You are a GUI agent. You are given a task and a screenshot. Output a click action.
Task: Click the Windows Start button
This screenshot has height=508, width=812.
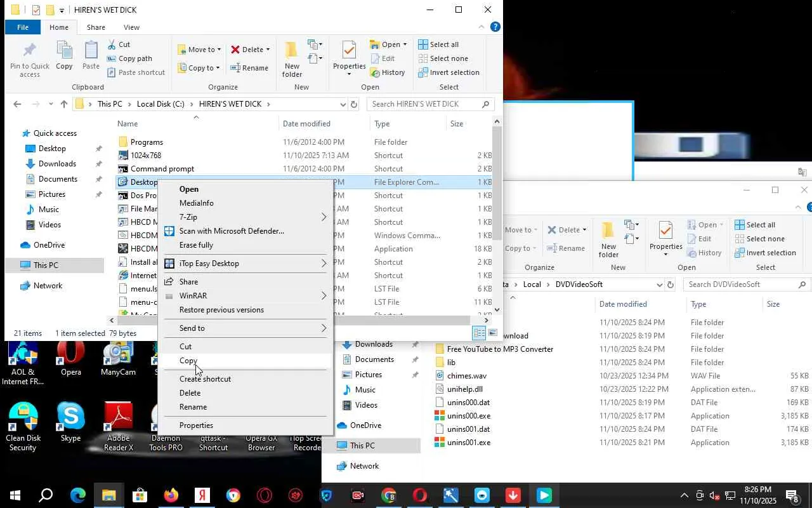(15, 495)
